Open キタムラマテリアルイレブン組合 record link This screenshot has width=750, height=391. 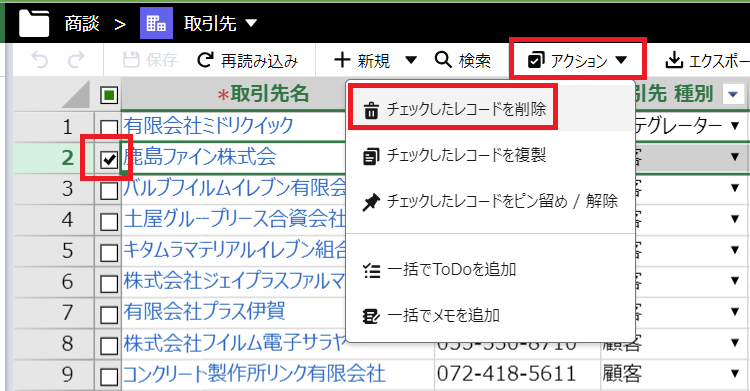[x=235, y=250]
